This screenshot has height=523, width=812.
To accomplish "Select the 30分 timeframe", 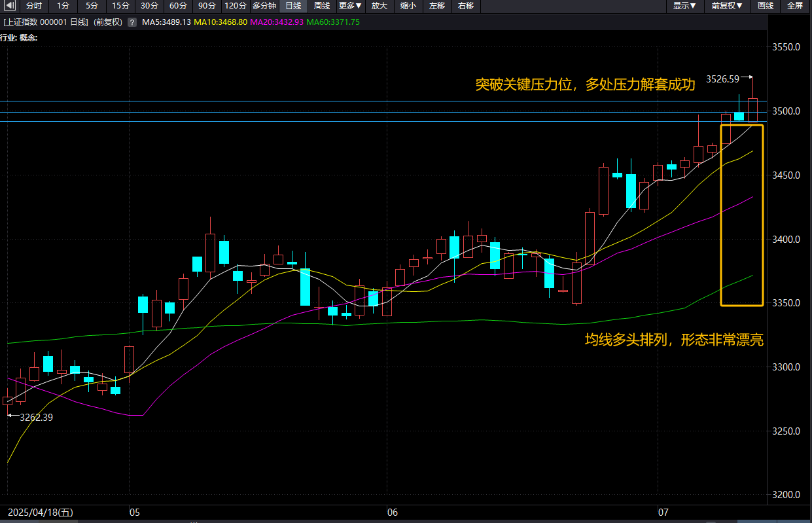I will (149, 6).
